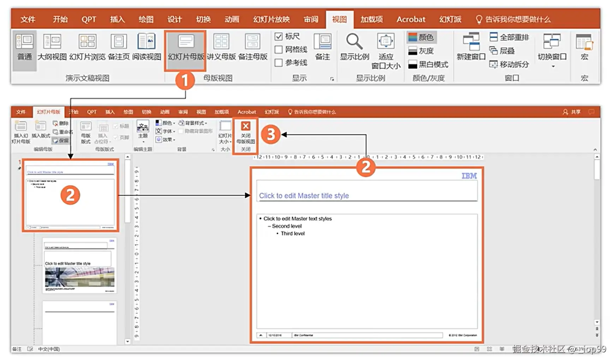Open the 备注页 notes page view

click(119, 47)
